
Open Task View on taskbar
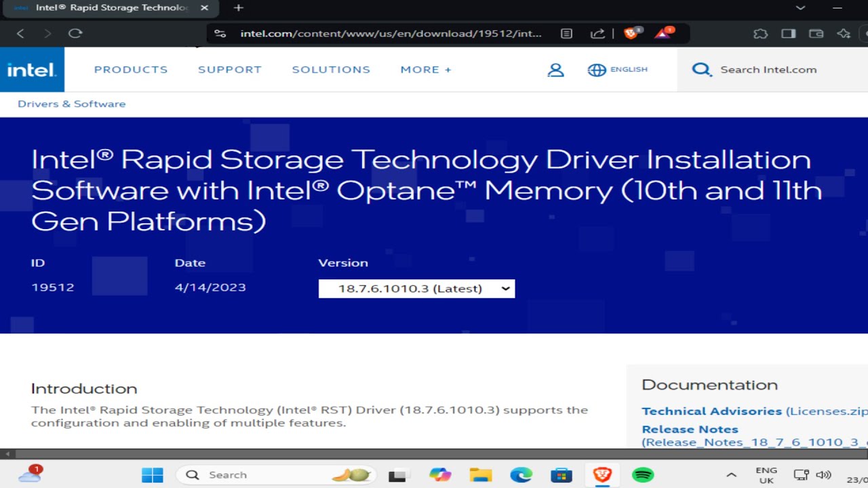[397, 475]
